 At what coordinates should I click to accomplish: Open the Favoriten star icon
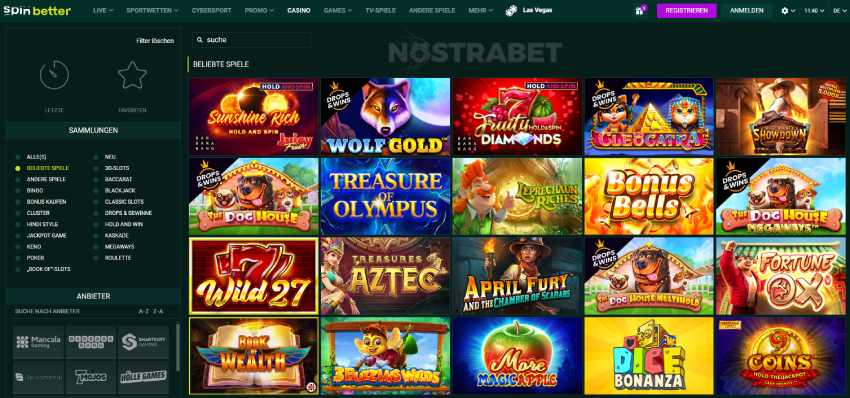click(x=132, y=75)
